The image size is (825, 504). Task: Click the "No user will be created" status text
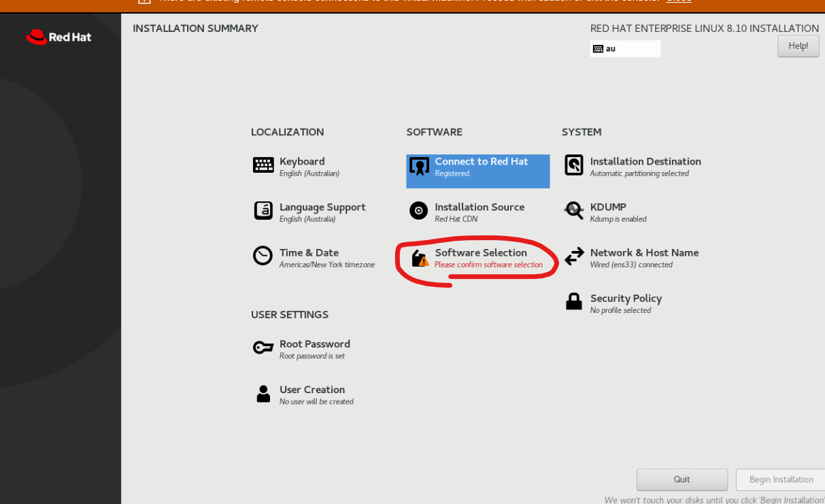click(x=316, y=402)
